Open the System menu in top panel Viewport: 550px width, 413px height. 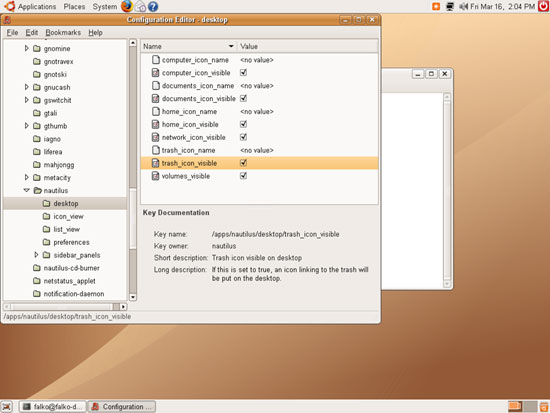click(x=105, y=6)
